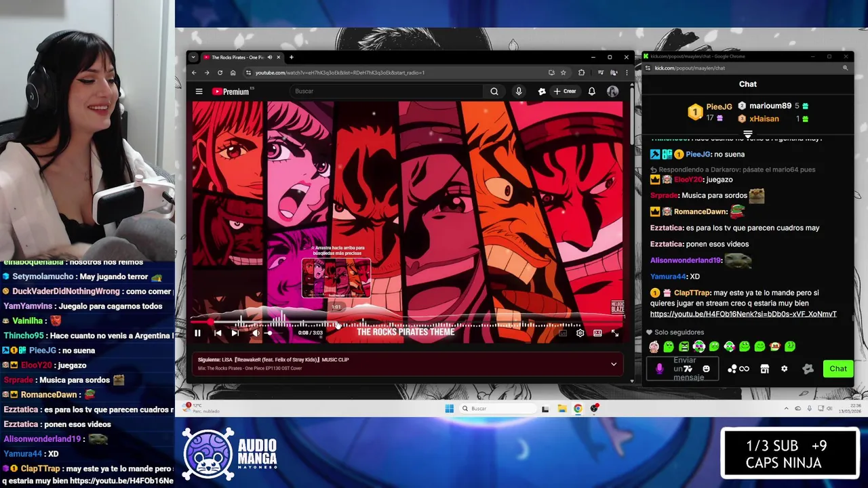Image resolution: width=868 pixels, height=488 pixels.
Task: Open Chrome three-dot menu
Action: (x=626, y=73)
